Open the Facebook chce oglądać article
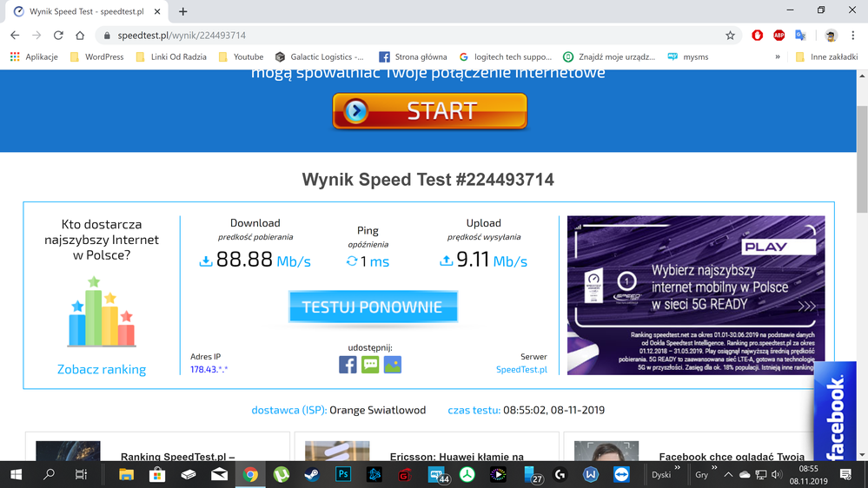 (x=689, y=446)
